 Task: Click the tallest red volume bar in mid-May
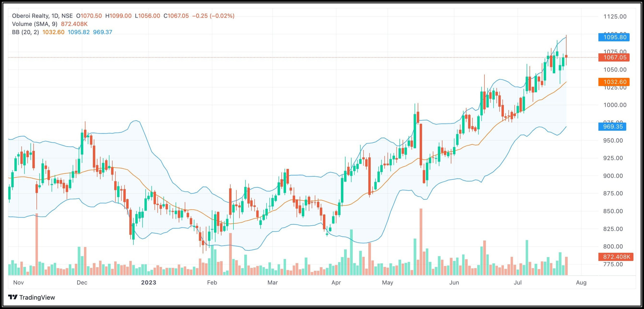(x=421, y=242)
